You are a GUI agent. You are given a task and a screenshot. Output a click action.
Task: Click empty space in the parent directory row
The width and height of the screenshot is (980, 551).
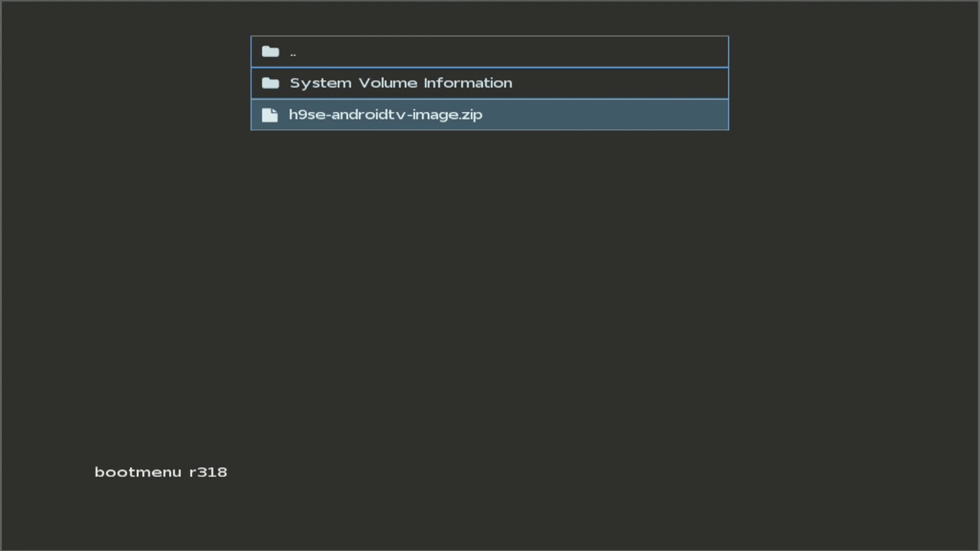point(561,52)
